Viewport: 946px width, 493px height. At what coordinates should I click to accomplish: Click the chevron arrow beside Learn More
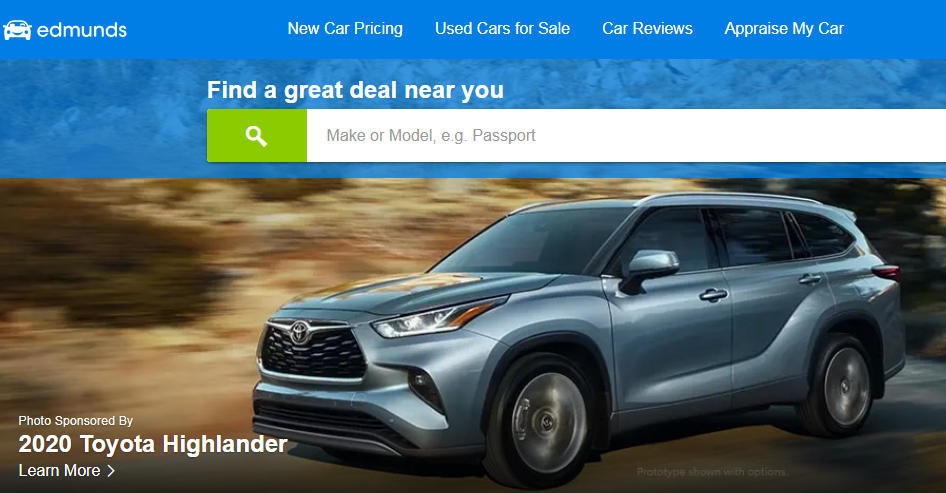pyautogui.click(x=111, y=471)
